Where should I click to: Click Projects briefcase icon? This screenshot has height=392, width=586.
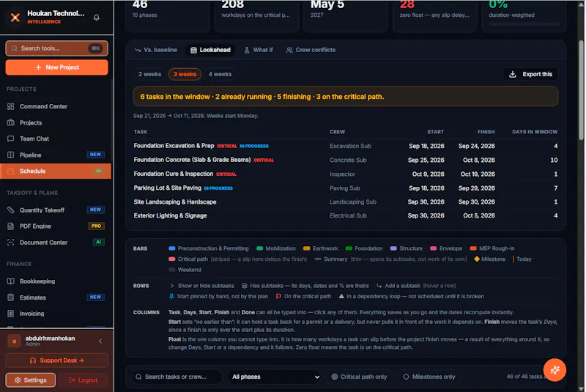(x=10, y=122)
